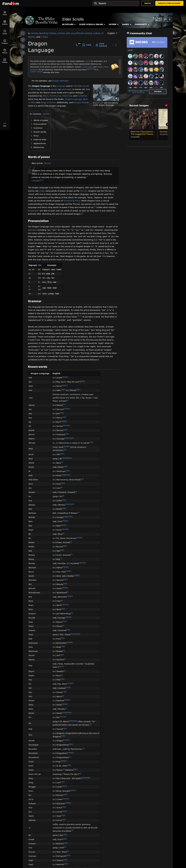
Task: Expand the GAMES navigation dropdown
Action: click(127, 24)
